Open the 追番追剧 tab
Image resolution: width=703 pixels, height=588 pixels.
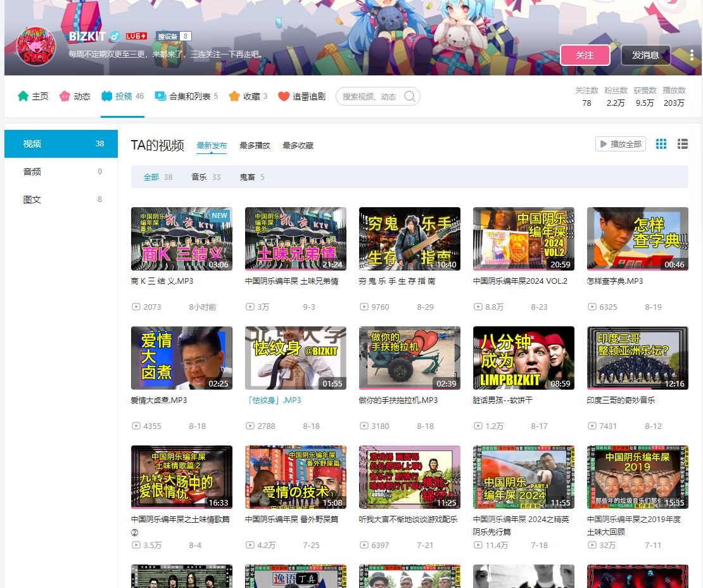point(301,96)
